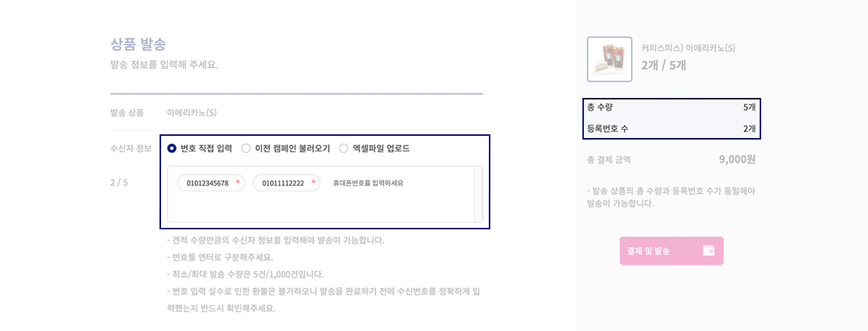Click the 등록번호 수 2개 row

coord(671,129)
